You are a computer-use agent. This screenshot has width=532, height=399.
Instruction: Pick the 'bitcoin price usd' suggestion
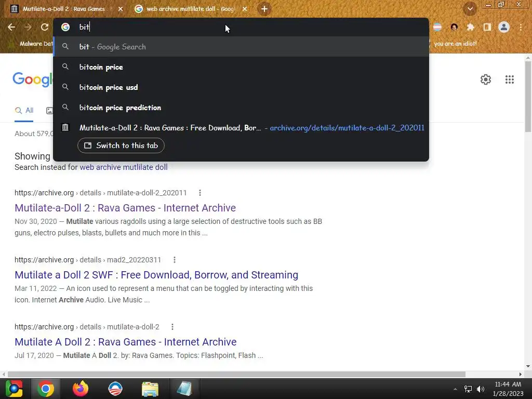tap(241, 87)
